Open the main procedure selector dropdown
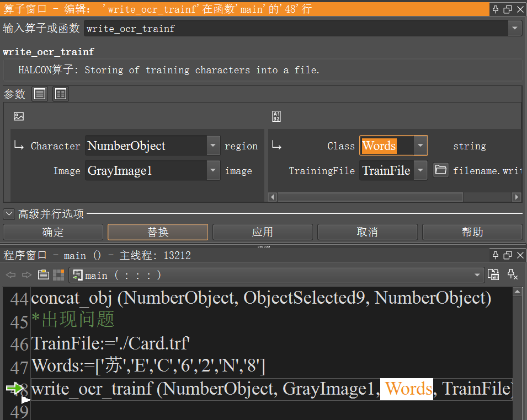Image resolution: width=527 pixels, height=420 pixels. [477, 275]
